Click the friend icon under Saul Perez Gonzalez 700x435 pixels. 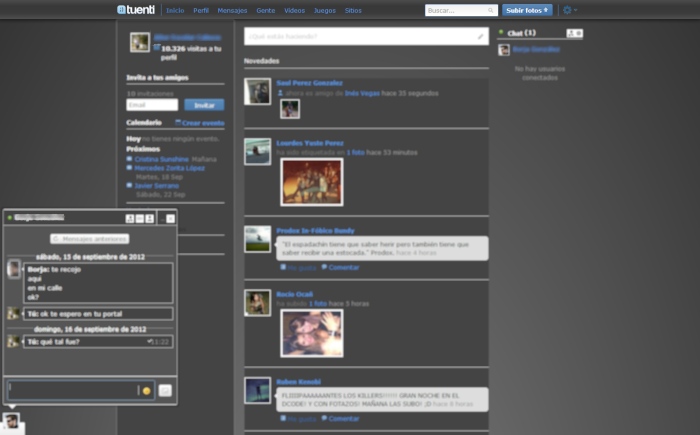tap(280, 93)
